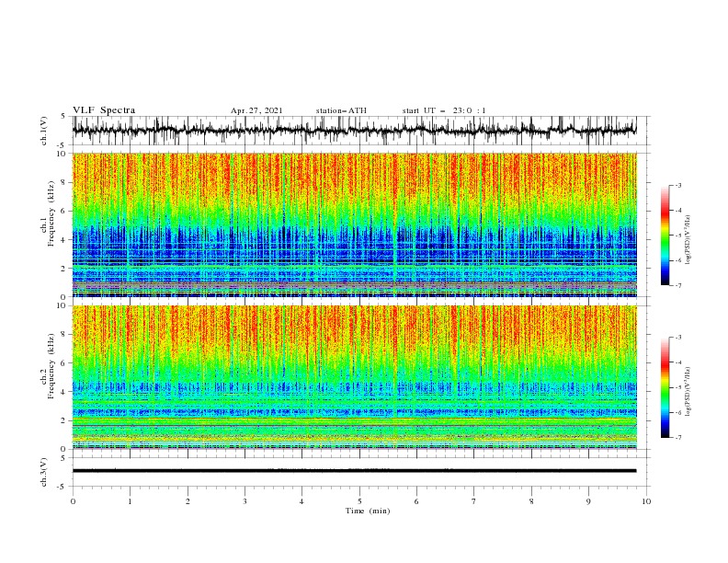
Task: Select the date label "Apr. 27, 2021"
Action: (x=256, y=110)
